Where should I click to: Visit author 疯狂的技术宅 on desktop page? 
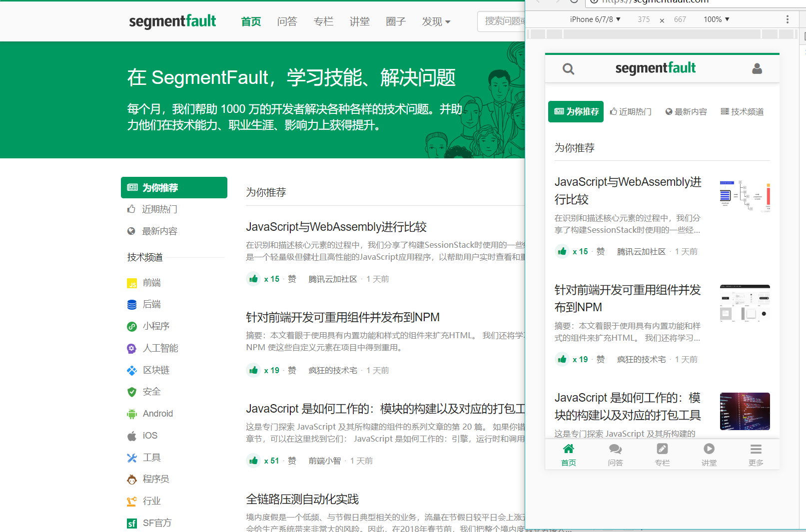[x=333, y=370]
